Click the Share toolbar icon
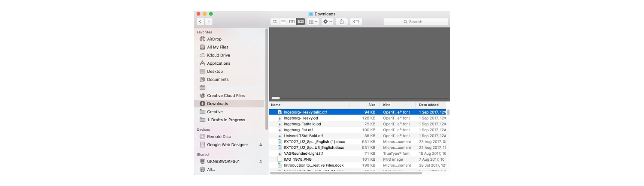The height and width of the screenshot is (186, 644). click(x=342, y=21)
